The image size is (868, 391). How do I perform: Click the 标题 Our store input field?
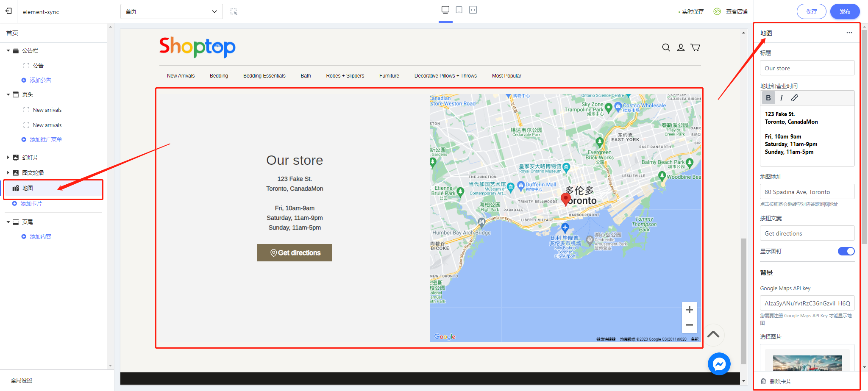pos(807,68)
